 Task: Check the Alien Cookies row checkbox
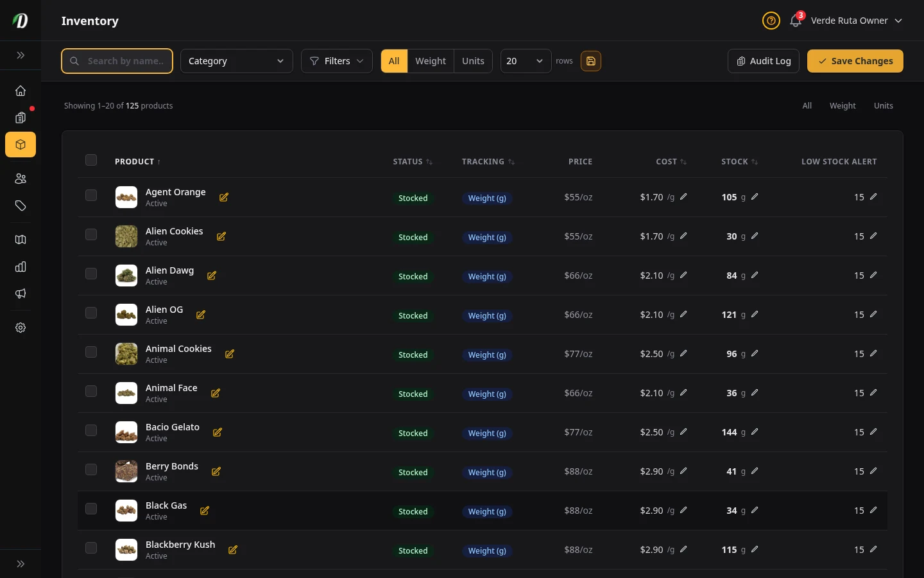coord(91,234)
